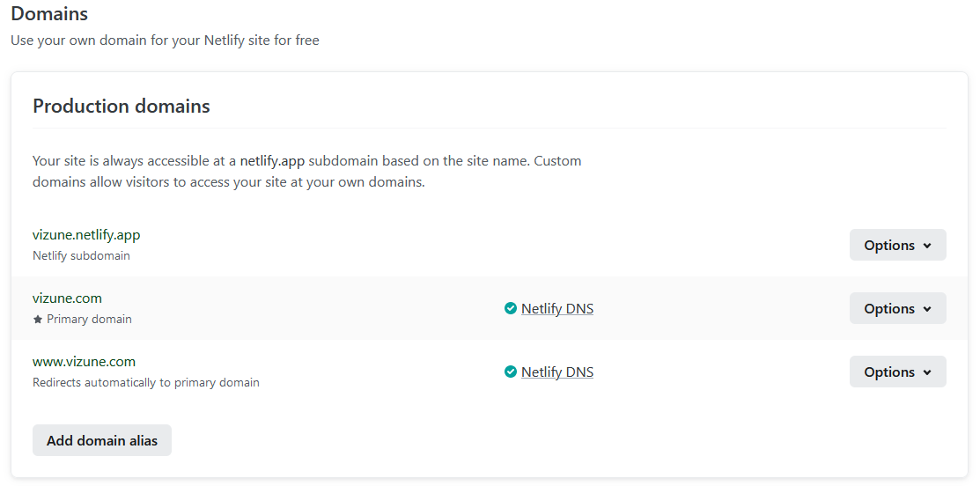Click the green checkmark icon for www.vizune.com
This screenshot has width=980, height=486.
[x=510, y=372]
